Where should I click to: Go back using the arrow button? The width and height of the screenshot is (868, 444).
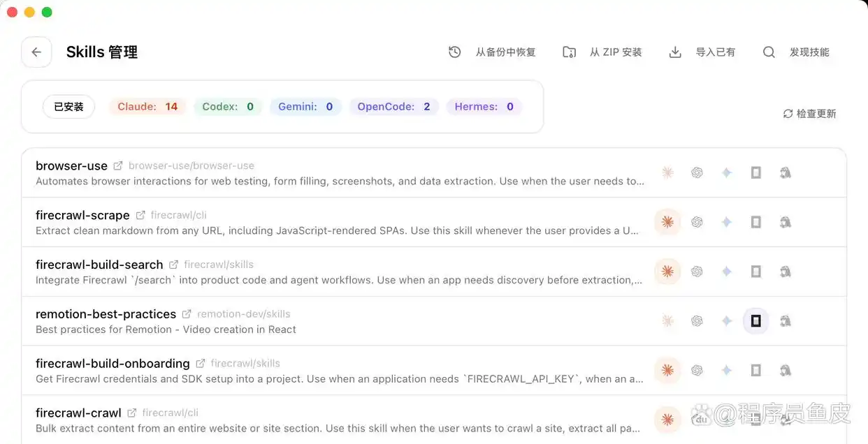[x=36, y=52]
